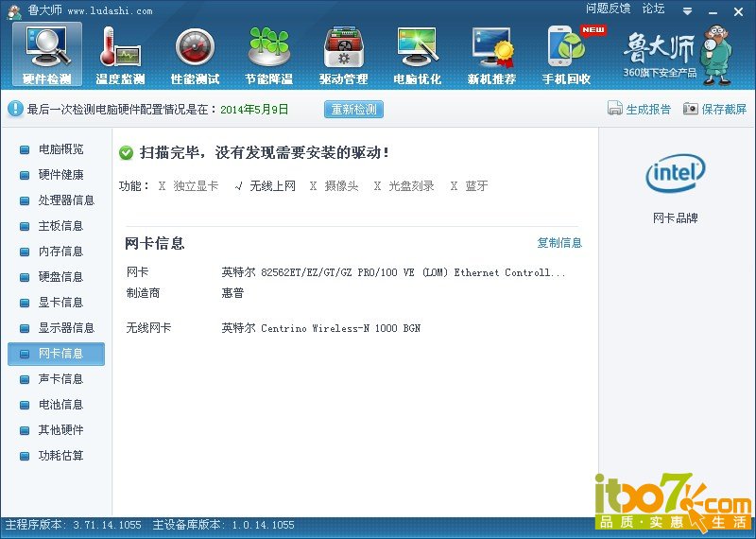The width and height of the screenshot is (756, 539).
Task: Click the 主设备库版本 status bar text
Action: (x=223, y=525)
